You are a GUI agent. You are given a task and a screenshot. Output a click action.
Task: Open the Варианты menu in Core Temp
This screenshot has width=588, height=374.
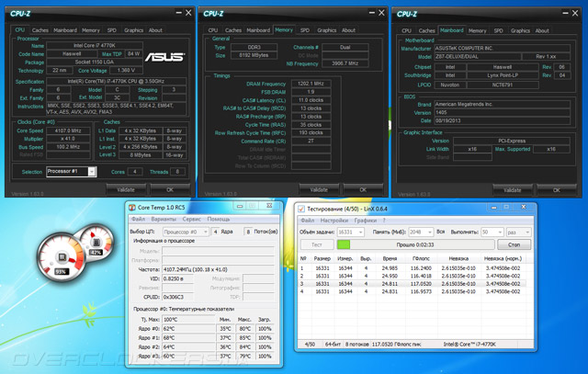pos(164,219)
